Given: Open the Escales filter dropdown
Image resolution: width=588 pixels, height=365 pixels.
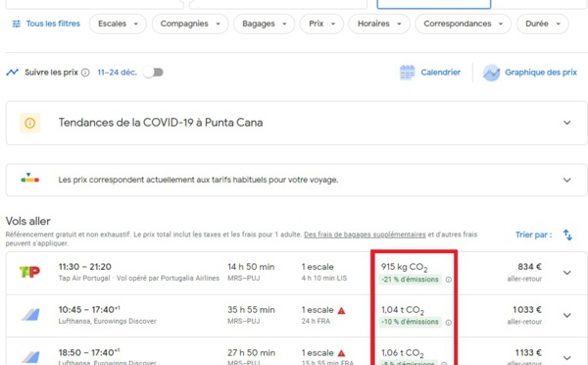Looking at the screenshot, I should coord(118,24).
